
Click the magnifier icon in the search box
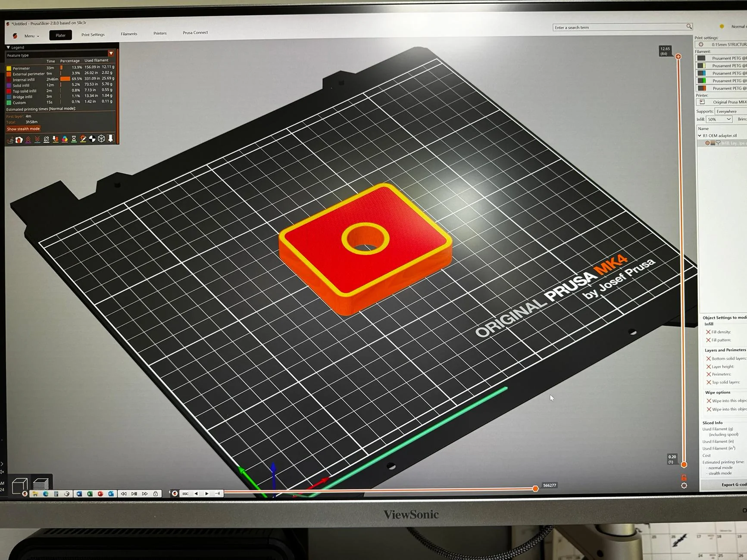tap(689, 27)
